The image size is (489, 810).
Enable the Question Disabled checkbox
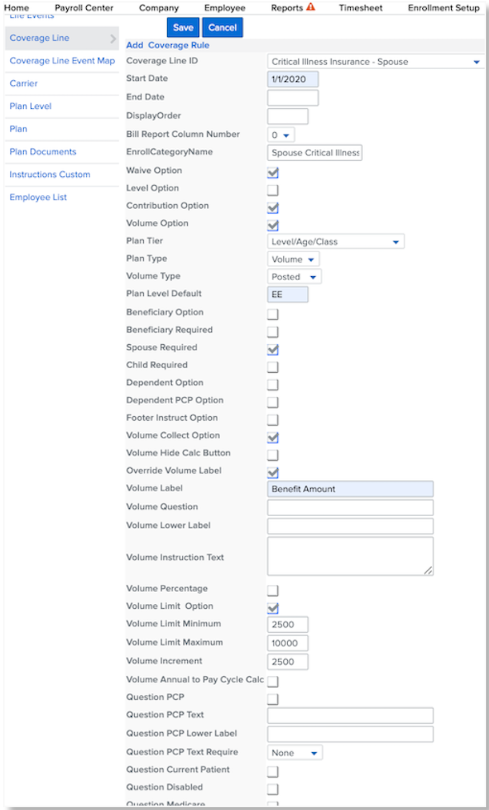273,789
